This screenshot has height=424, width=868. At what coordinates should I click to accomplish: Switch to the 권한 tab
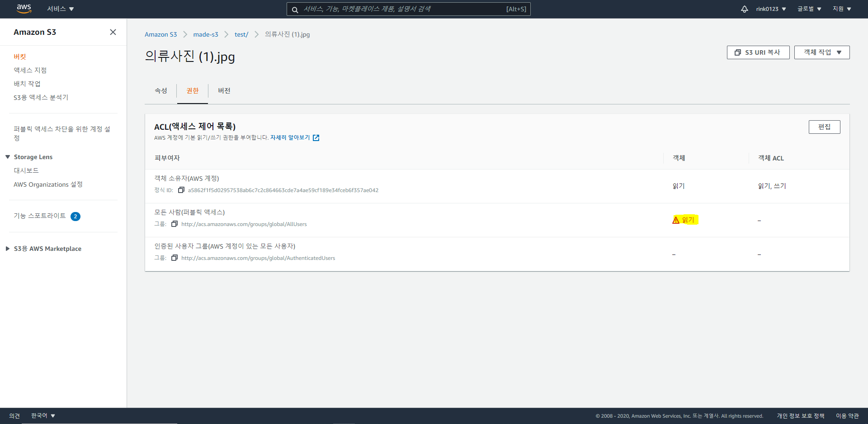coord(193,90)
